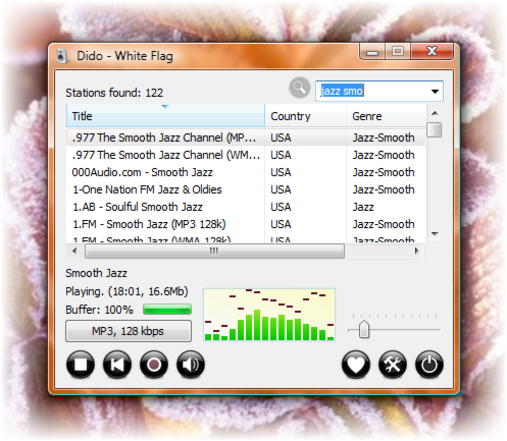The height and width of the screenshot is (441, 507).
Task: Start recording with the record button
Action: tap(154, 364)
